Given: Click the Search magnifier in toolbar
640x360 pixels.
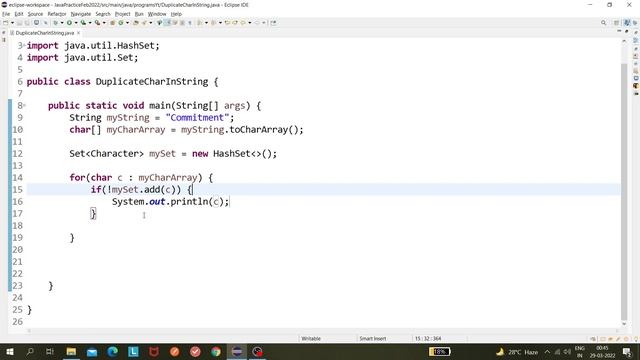Looking at the screenshot, I should [x=603, y=23].
